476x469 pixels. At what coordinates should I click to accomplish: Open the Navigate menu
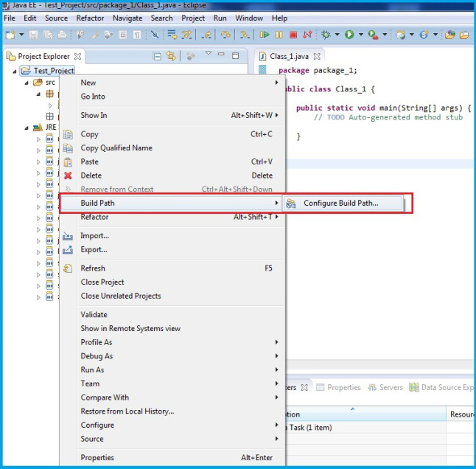[x=127, y=18]
